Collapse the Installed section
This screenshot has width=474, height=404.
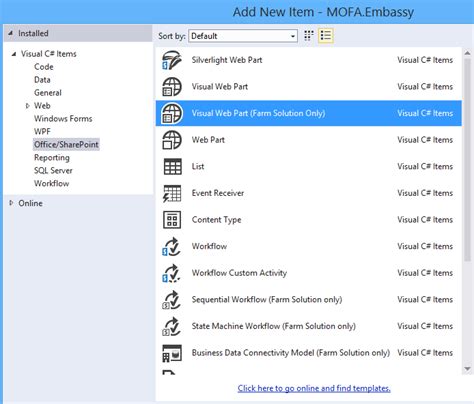tap(11, 33)
